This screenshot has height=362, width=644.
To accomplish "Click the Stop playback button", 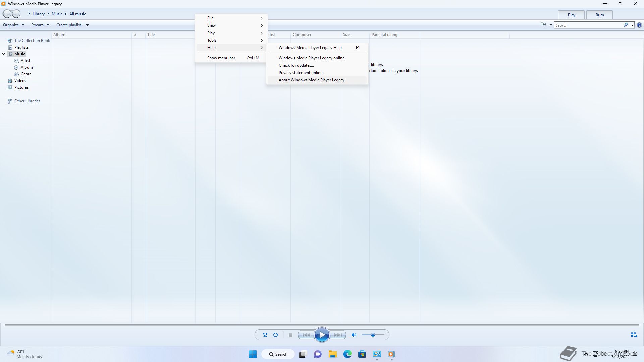I will (x=290, y=335).
